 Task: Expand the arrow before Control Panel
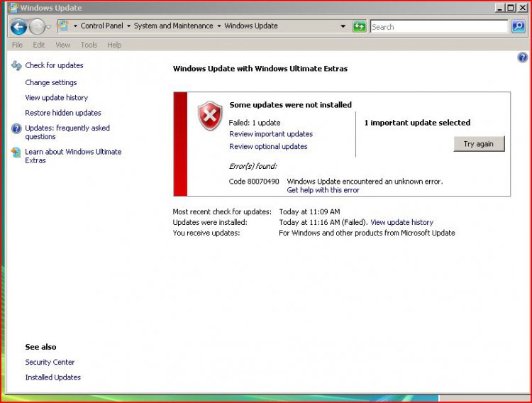(75, 26)
